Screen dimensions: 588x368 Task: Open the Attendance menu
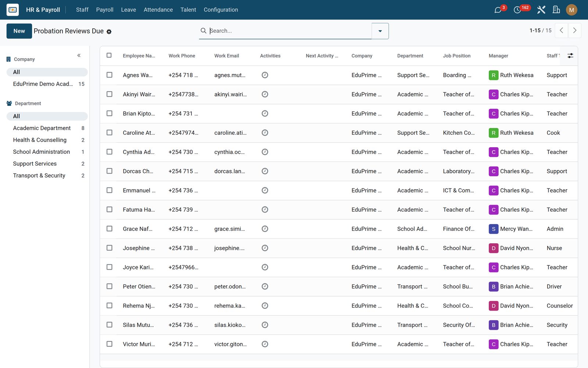(x=158, y=10)
